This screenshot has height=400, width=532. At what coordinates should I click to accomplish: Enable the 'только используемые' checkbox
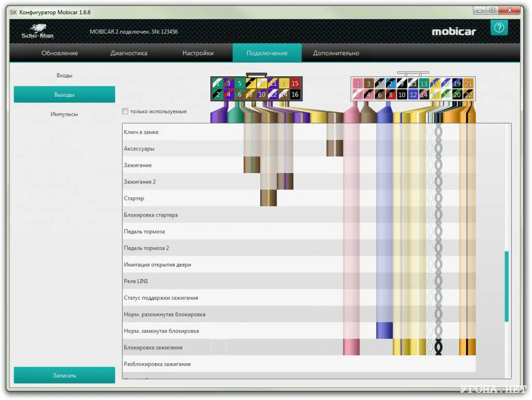click(x=125, y=111)
